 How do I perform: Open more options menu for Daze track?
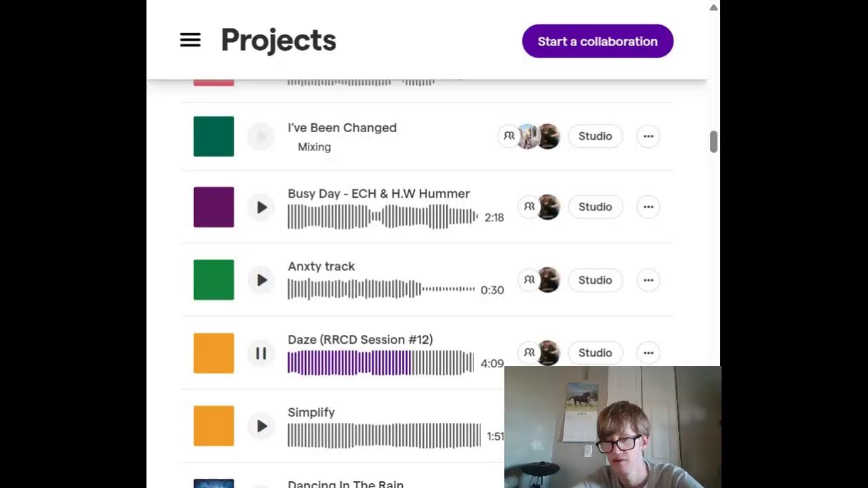tap(648, 352)
